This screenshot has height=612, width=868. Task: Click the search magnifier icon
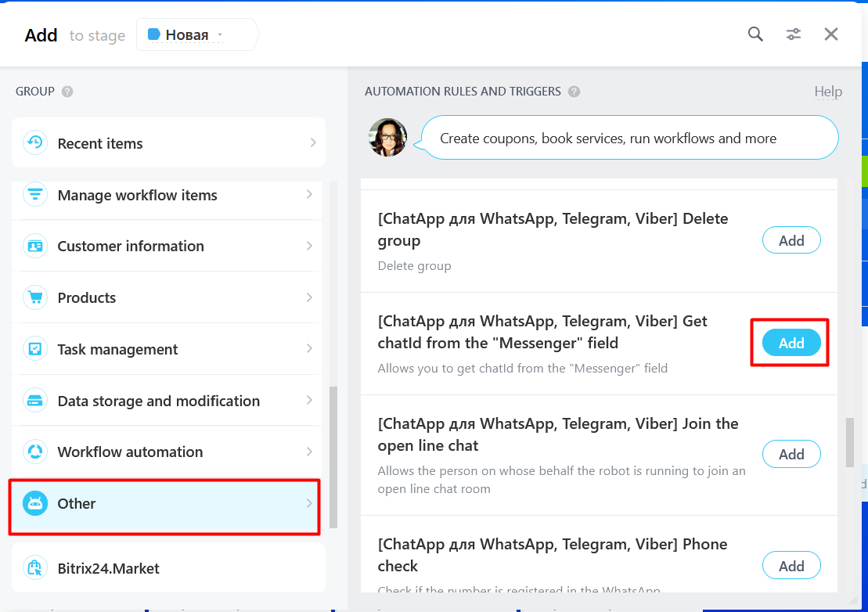point(755,34)
